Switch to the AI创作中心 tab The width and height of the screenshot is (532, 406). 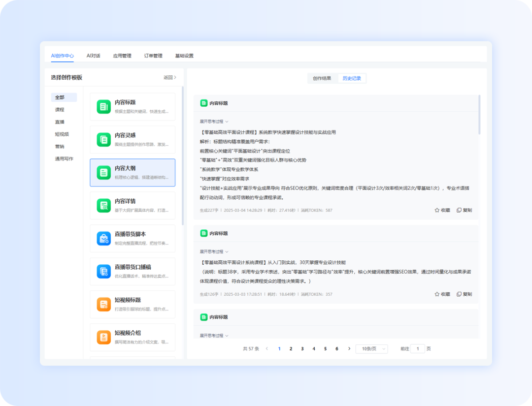(63, 56)
